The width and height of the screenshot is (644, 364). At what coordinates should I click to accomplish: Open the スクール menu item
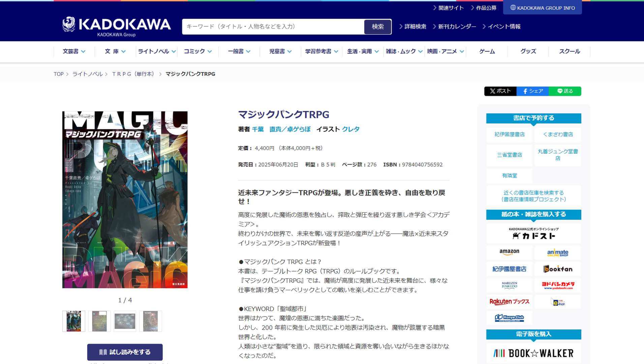tap(570, 51)
